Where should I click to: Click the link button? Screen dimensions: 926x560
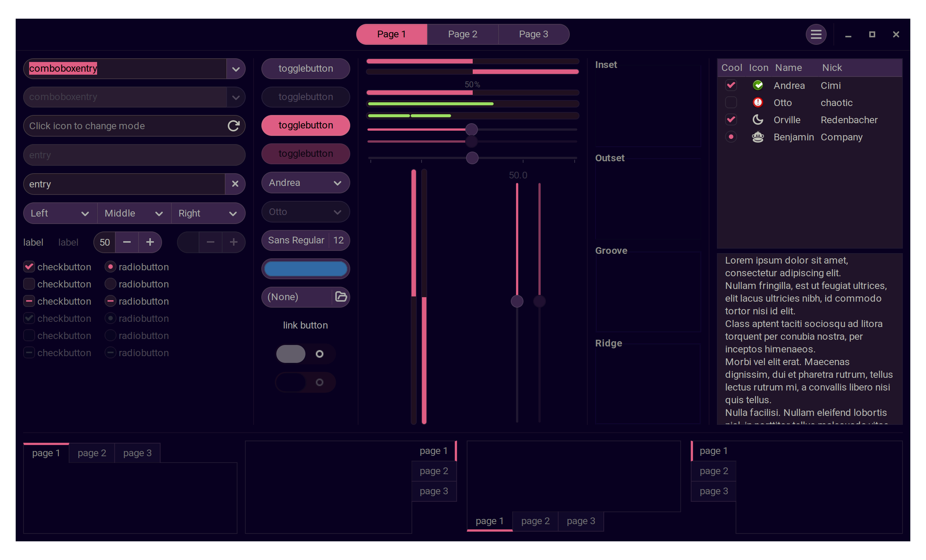coord(305,325)
